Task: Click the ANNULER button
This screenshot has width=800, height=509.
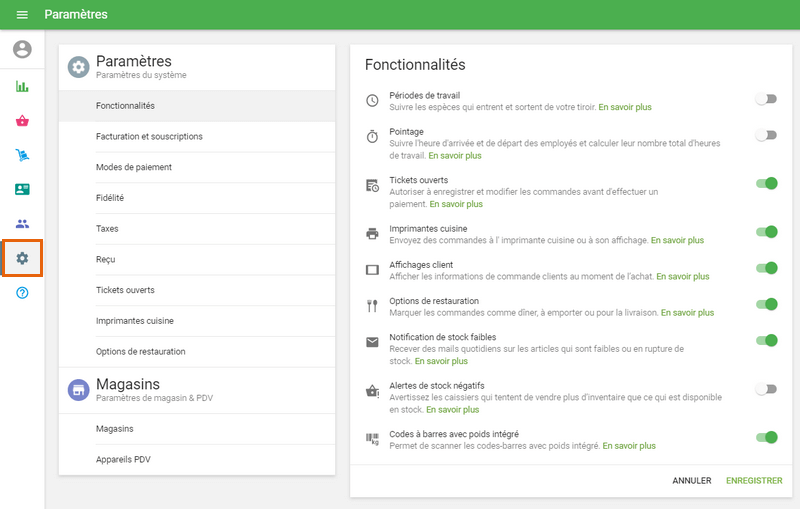Action: (691, 480)
